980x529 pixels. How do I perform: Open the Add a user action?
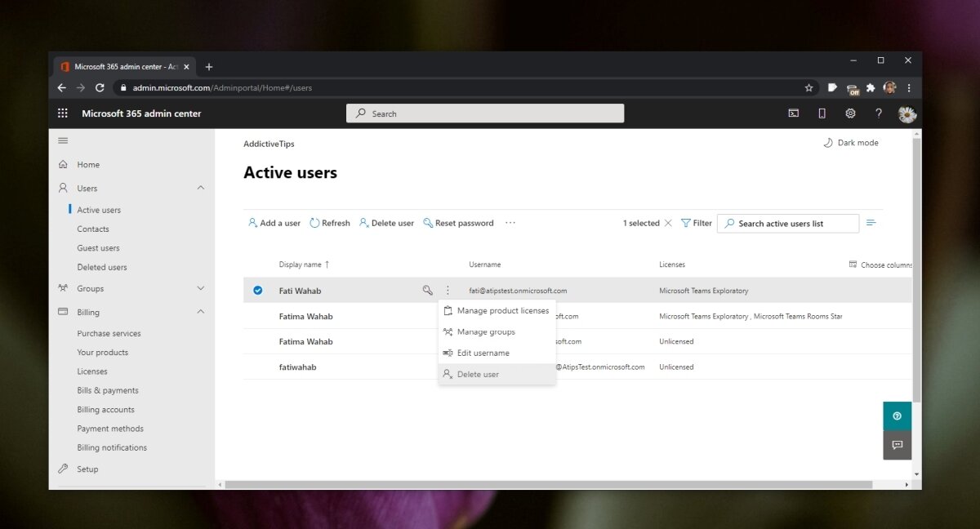(274, 222)
